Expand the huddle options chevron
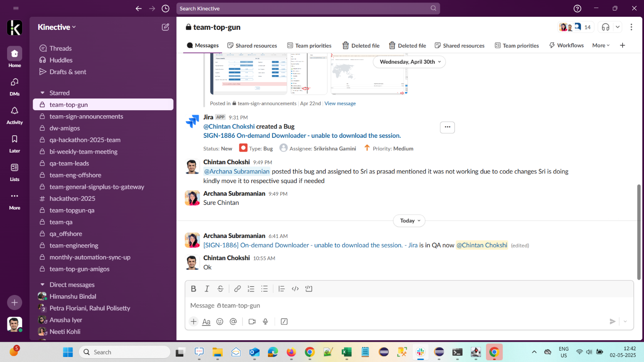Screen dimensions: 644x362 click(618, 27)
